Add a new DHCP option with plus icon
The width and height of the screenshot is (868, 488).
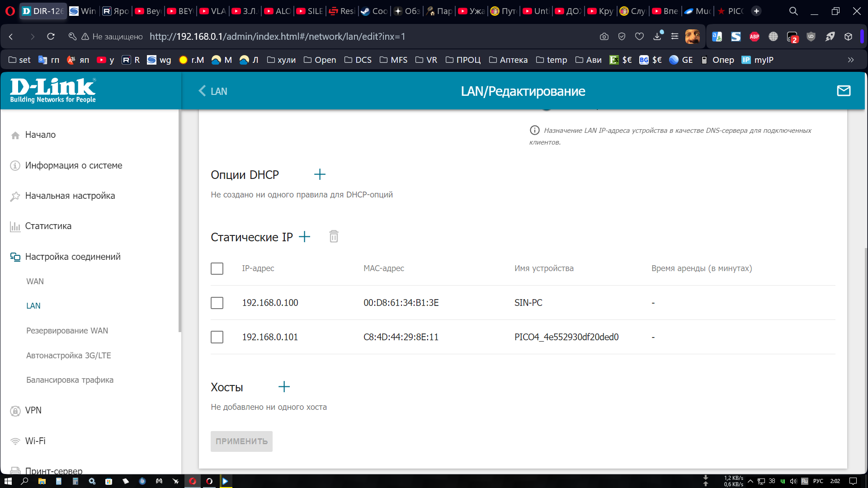pyautogui.click(x=320, y=174)
